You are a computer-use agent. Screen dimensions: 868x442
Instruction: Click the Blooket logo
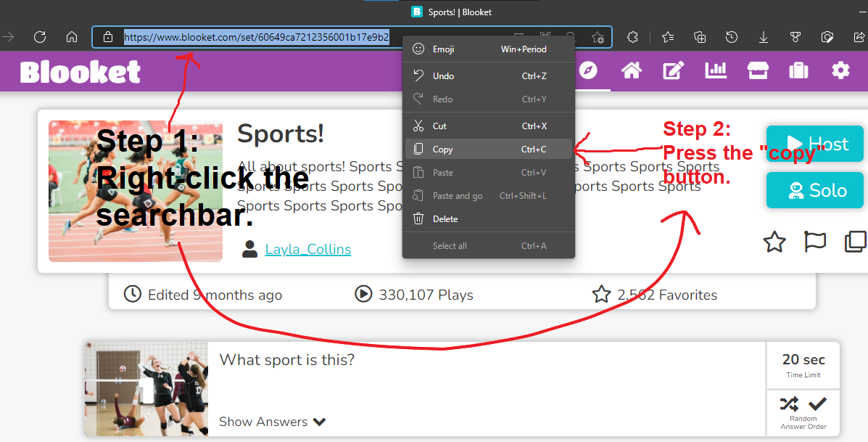[x=80, y=72]
